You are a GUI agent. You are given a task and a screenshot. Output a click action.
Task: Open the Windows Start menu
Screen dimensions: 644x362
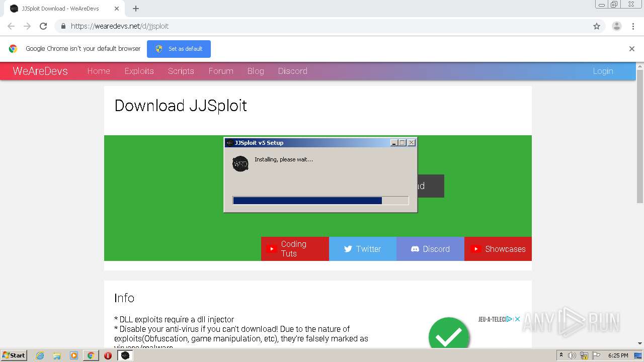click(14, 355)
